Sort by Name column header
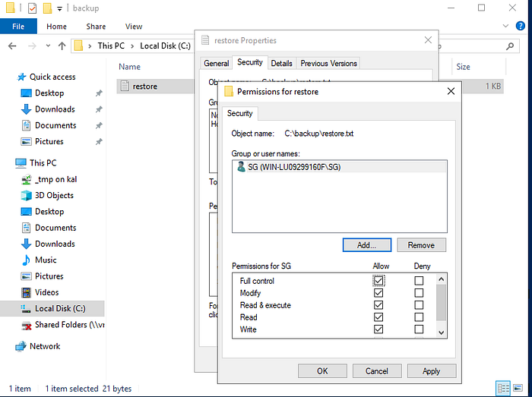 pyautogui.click(x=129, y=67)
